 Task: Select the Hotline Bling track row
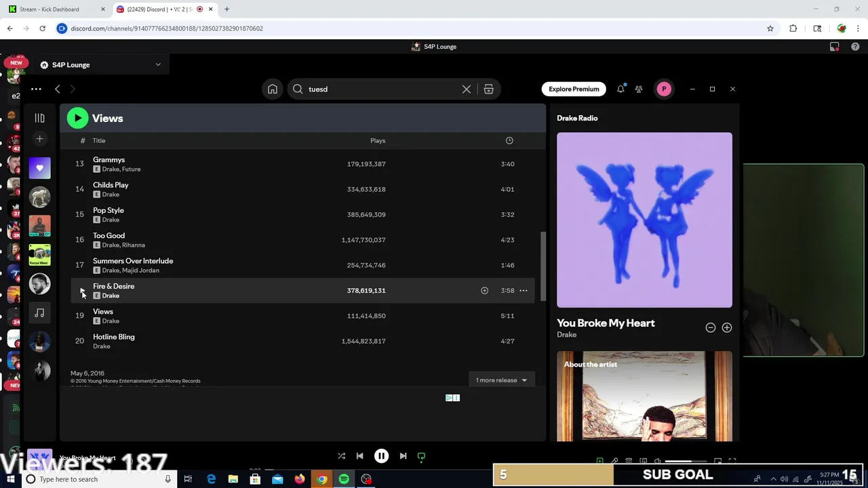coord(302,341)
